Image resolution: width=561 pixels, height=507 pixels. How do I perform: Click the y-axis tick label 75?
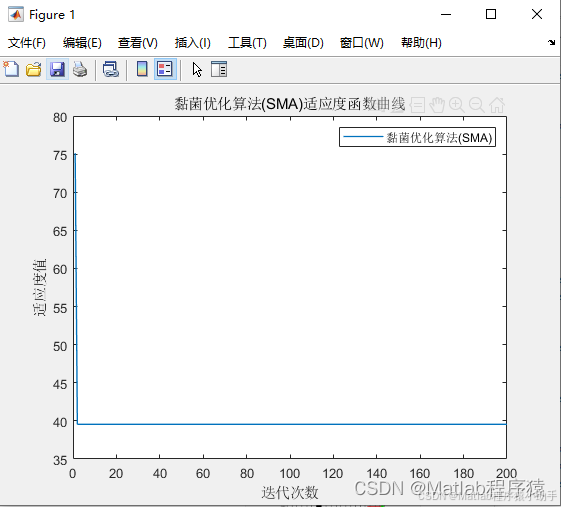(60, 156)
